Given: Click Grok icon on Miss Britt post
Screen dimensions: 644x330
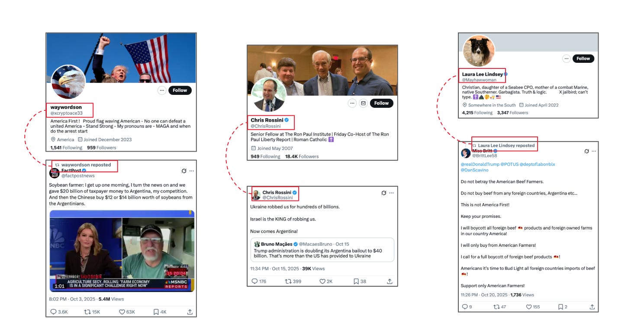Looking at the screenshot, I should click(586, 151).
